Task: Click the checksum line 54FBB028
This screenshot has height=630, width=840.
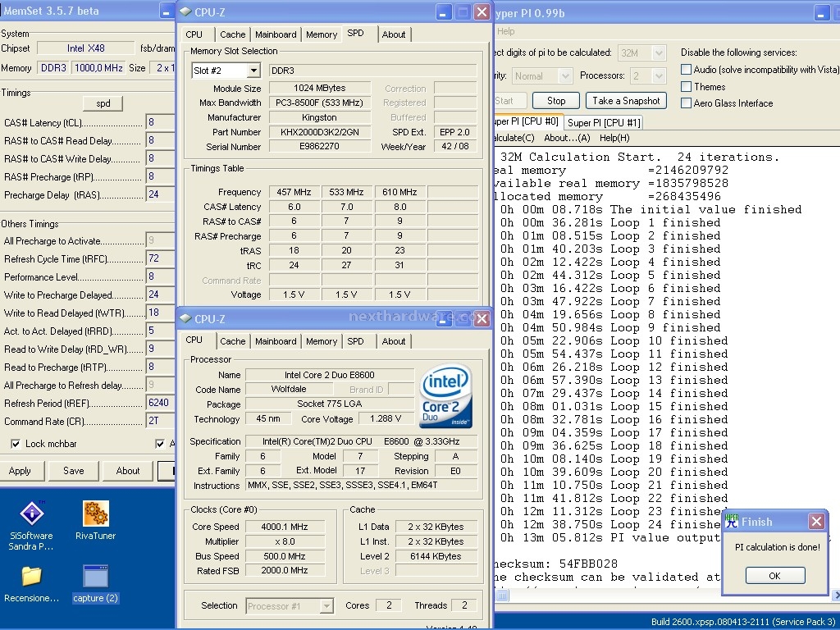Action: click(555, 564)
